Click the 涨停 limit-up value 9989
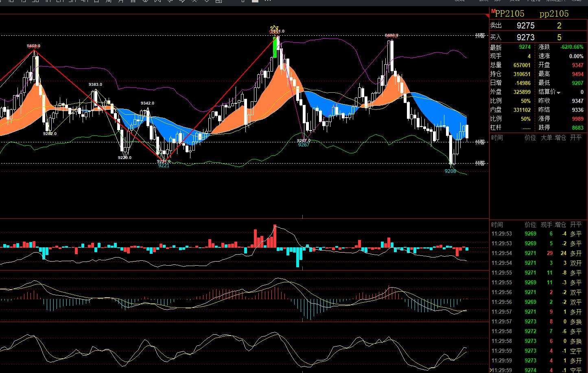Screen dimensions: 588x373 pyautogui.click(x=577, y=119)
